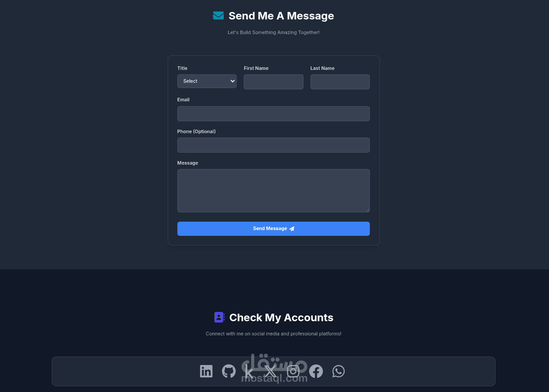Expand the Title Select dropdown
The image size is (549, 392).
click(207, 81)
